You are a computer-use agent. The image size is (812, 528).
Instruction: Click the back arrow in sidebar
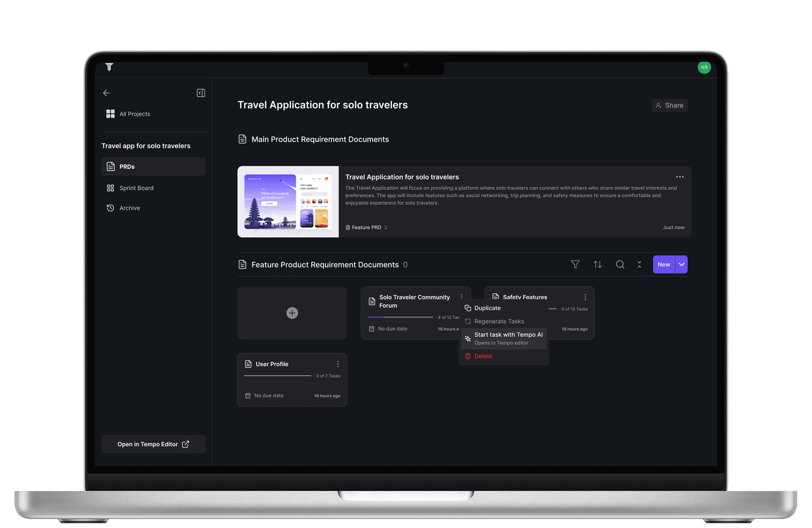click(x=106, y=93)
